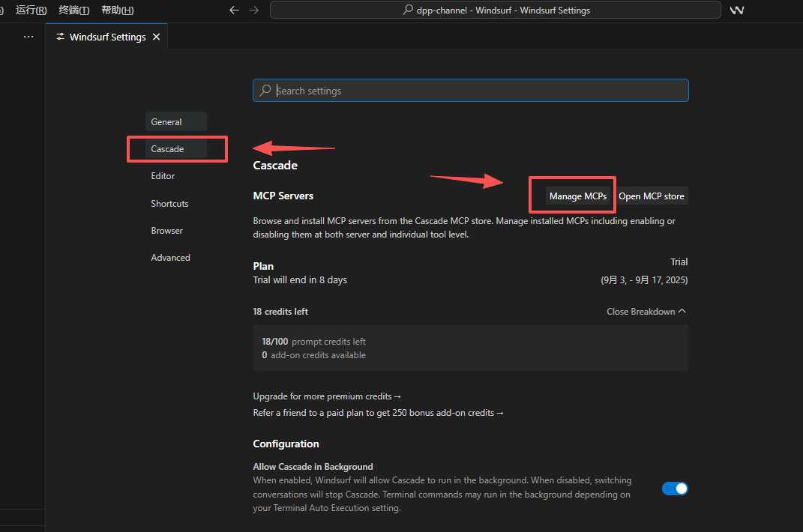Image resolution: width=803 pixels, height=532 pixels.
Task: Select the Advanced settings category
Action: click(x=170, y=258)
